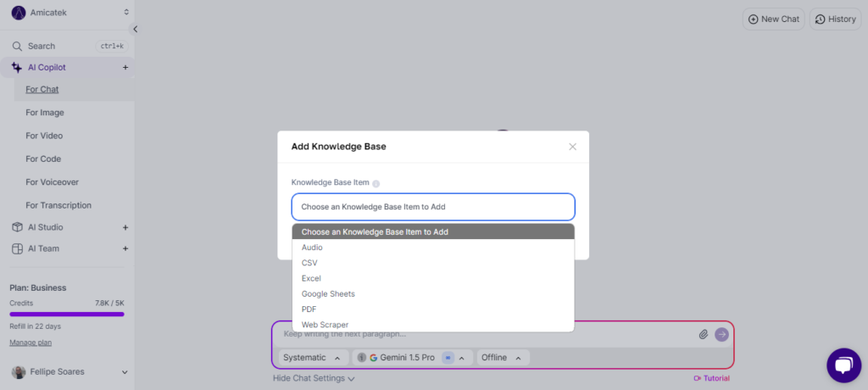Open the Knowledge Base Item combo box
This screenshot has height=390, width=868.
433,207
